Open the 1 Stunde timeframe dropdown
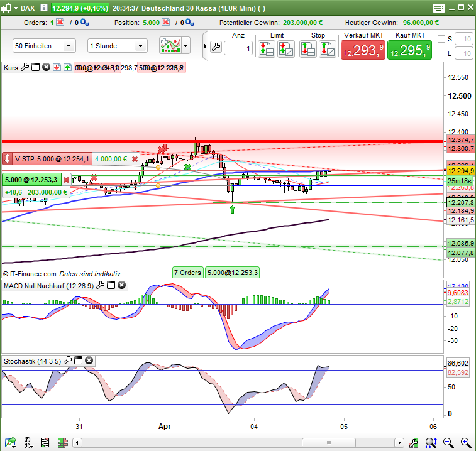 [x=118, y=46]
